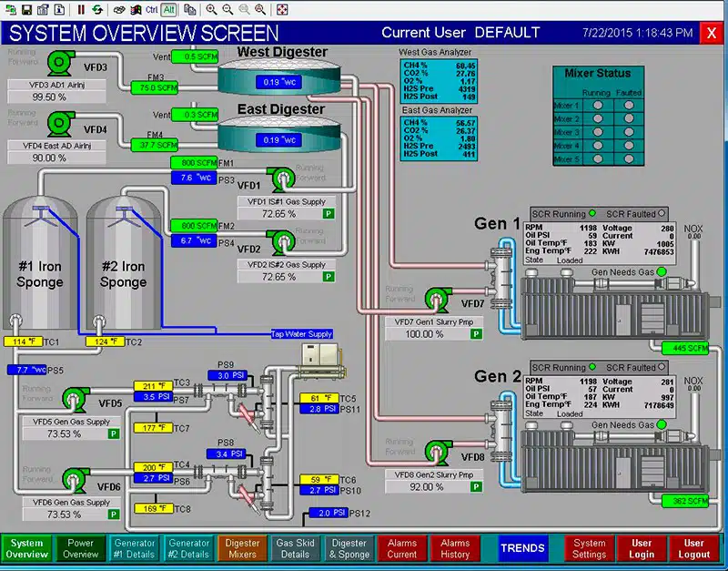
Task: Close the screen with red X button
Action: (711, 33)
